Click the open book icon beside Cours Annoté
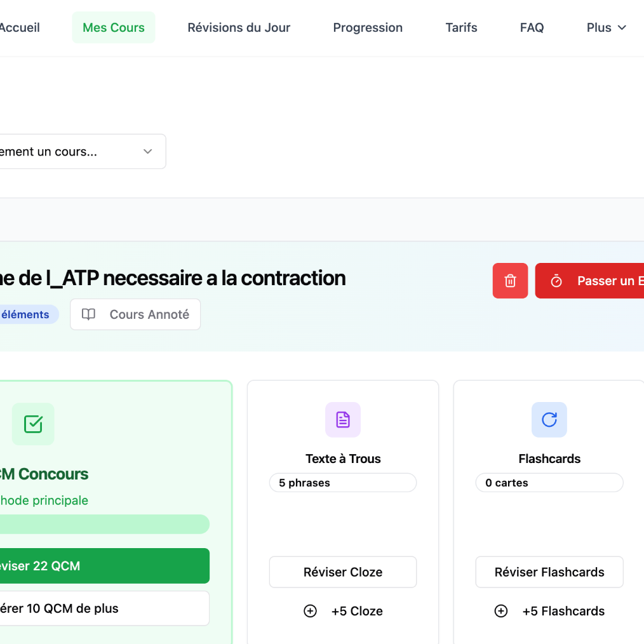Screen dimensions: 644x644 pos(89,314)
